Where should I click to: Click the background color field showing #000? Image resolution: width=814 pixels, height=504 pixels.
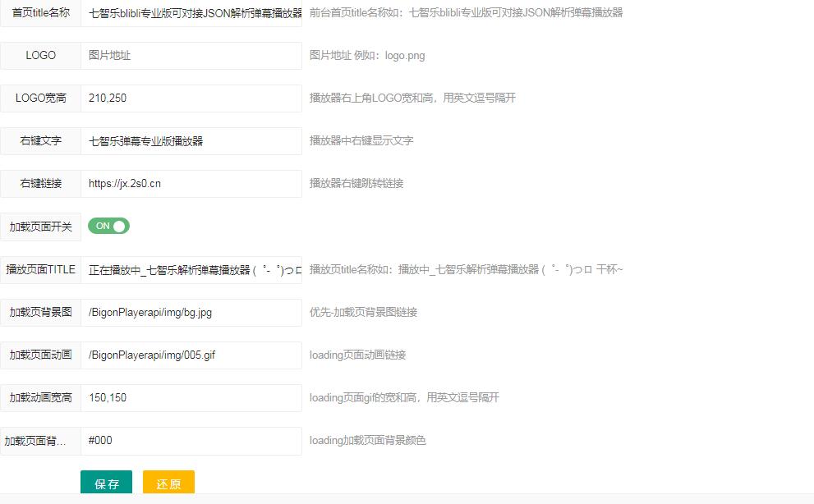191,441
